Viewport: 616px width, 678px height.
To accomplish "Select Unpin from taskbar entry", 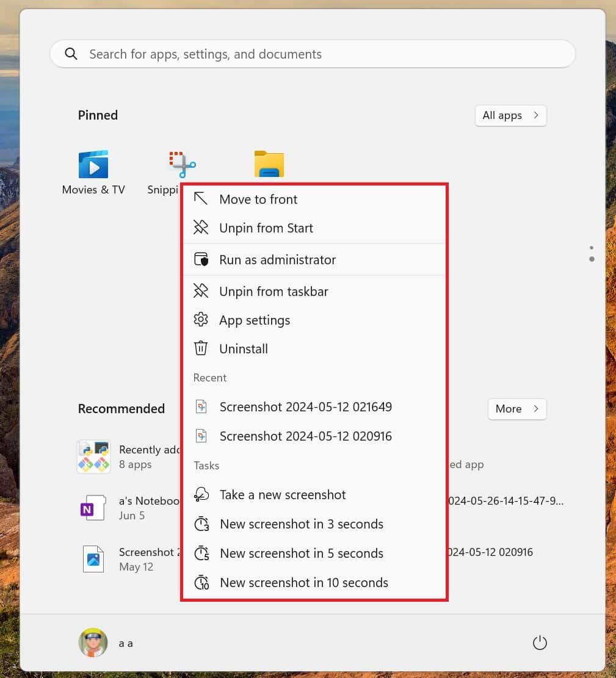I will 274,291.
